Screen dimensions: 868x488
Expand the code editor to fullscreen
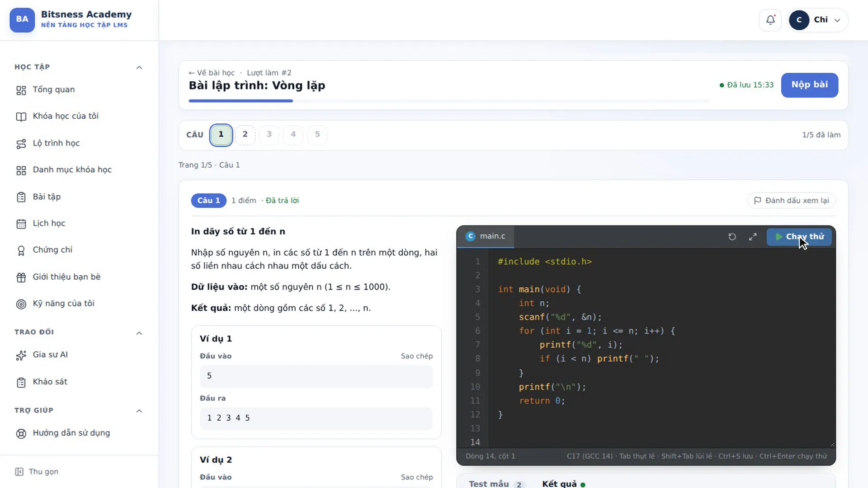coord(753,237)
